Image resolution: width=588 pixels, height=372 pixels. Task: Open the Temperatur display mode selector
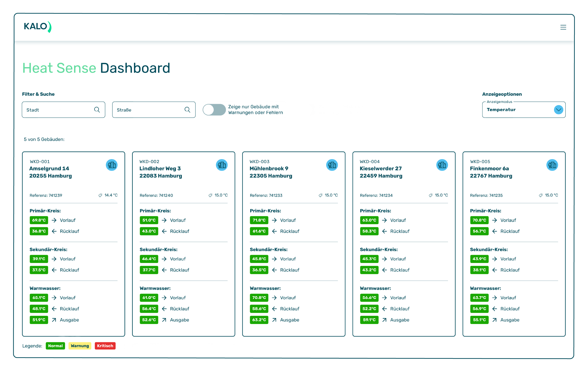pos(513,110)
